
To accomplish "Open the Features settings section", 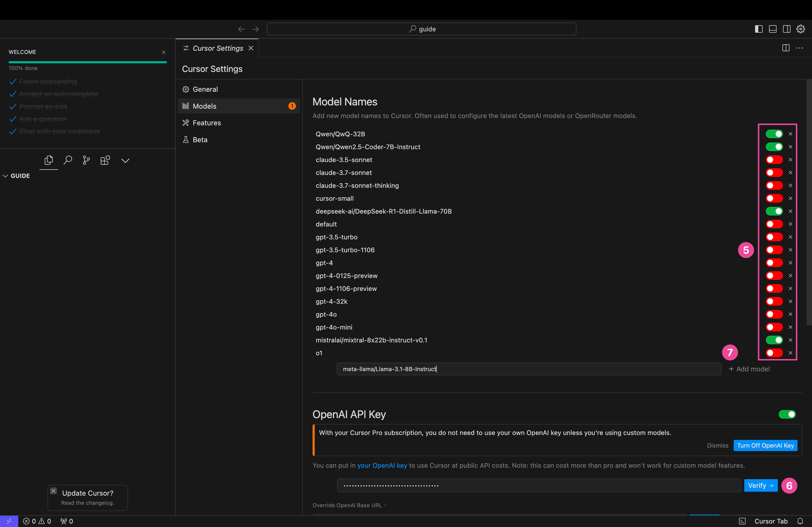I will point(239,123).
